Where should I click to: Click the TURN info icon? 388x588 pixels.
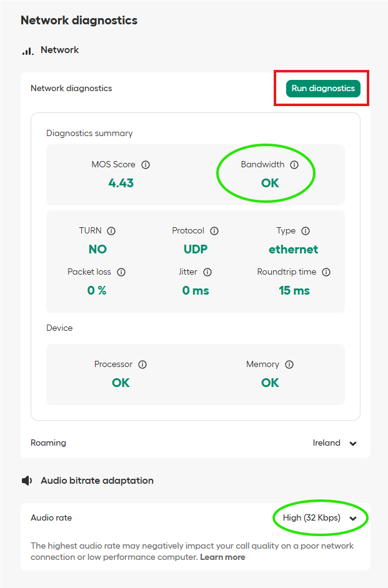(111, 231)
